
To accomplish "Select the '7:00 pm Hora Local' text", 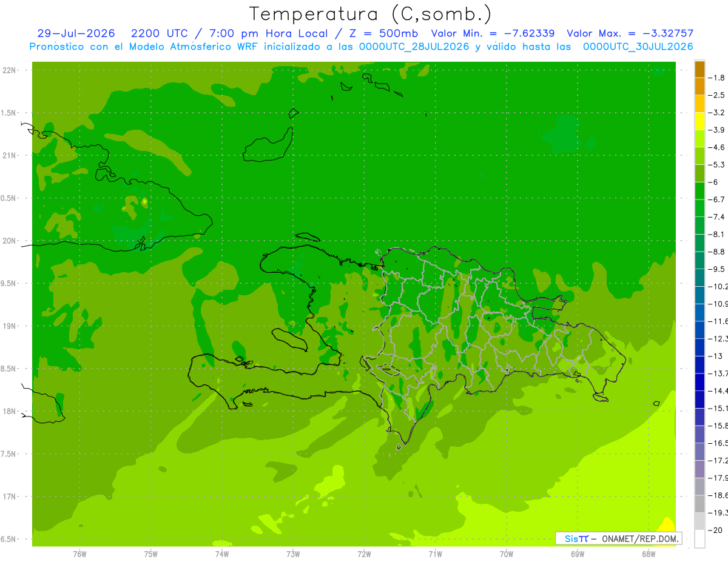I will (268, 33).
